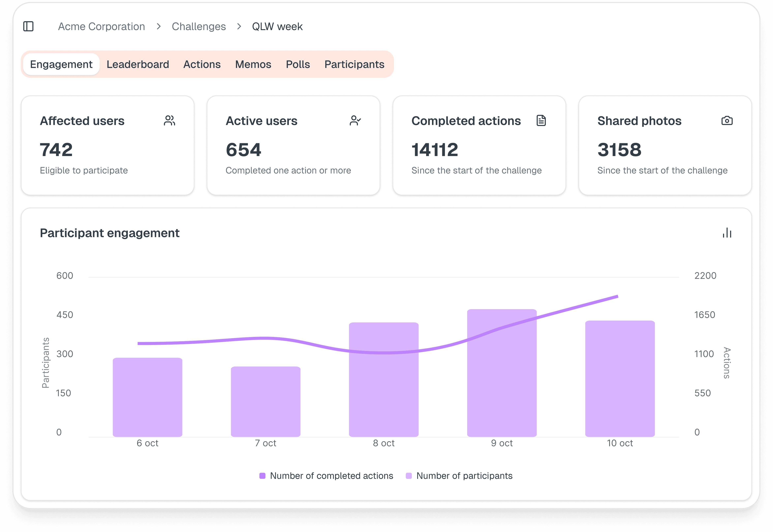Open the Polls tab
Image resolution: width=773 pixels, height=532 pixels.
298,64
